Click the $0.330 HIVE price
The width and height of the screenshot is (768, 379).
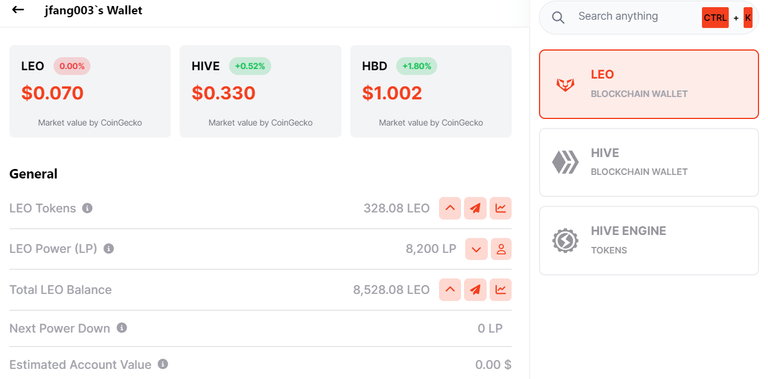(223, 93)
